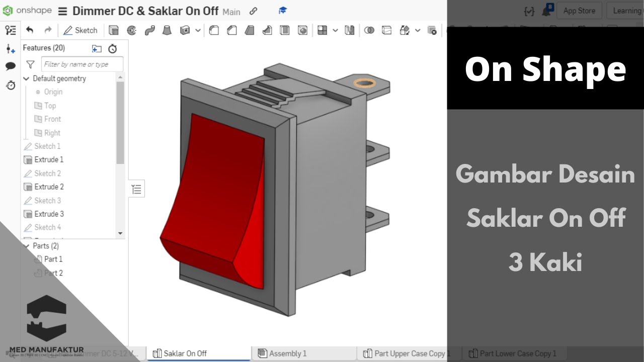This screenshot has height=362, width=644.
Task: Select the Fillet tool
Action: pyautogui.click(x=214, y=30)
